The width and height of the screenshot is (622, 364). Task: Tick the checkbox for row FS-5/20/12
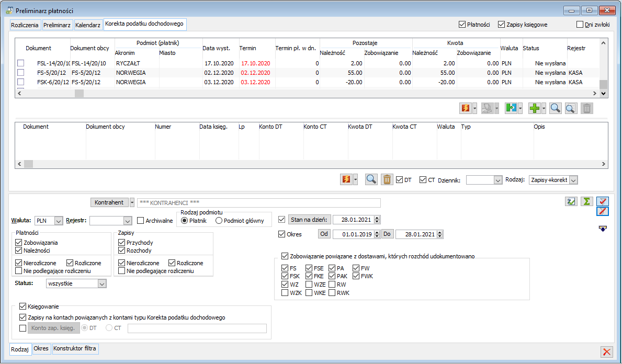[x=20, y=73]
